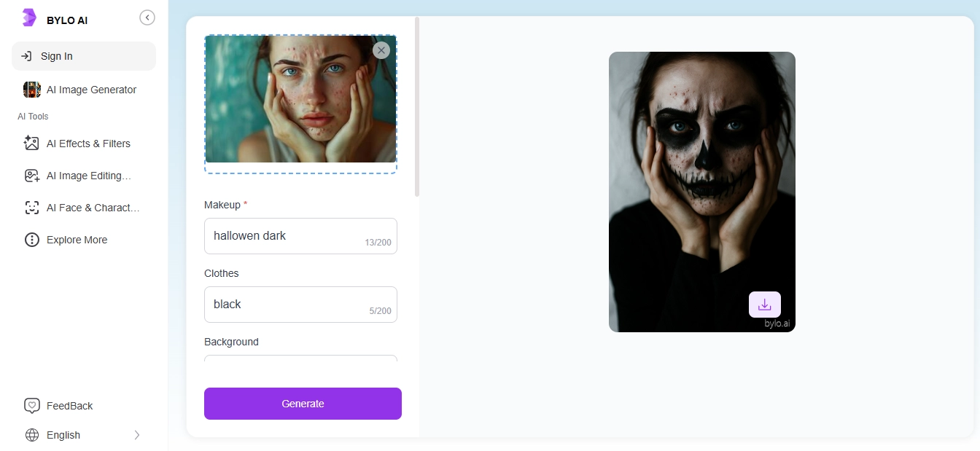Click the Explore More info icon
Image resolution: width=980 pixels, height=451 pixels.
tap(31, 240)
